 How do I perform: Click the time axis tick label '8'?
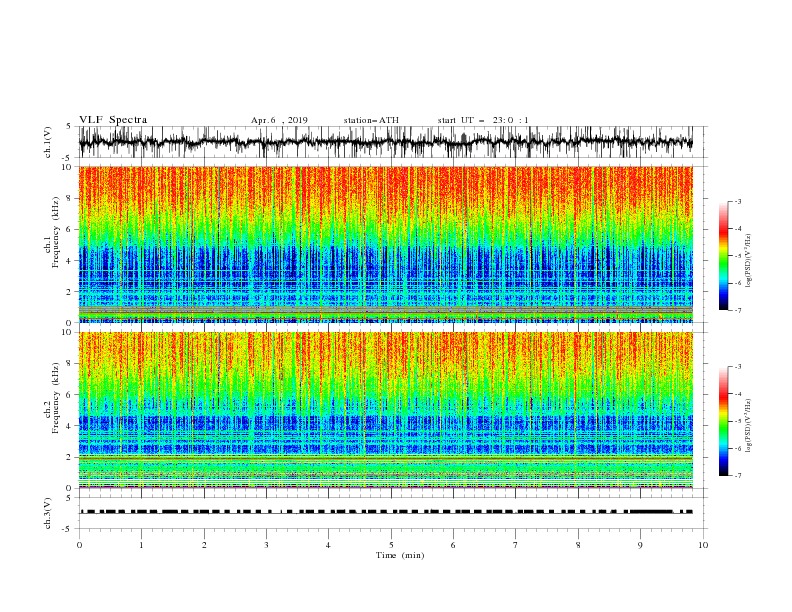[x=578, y=545]
